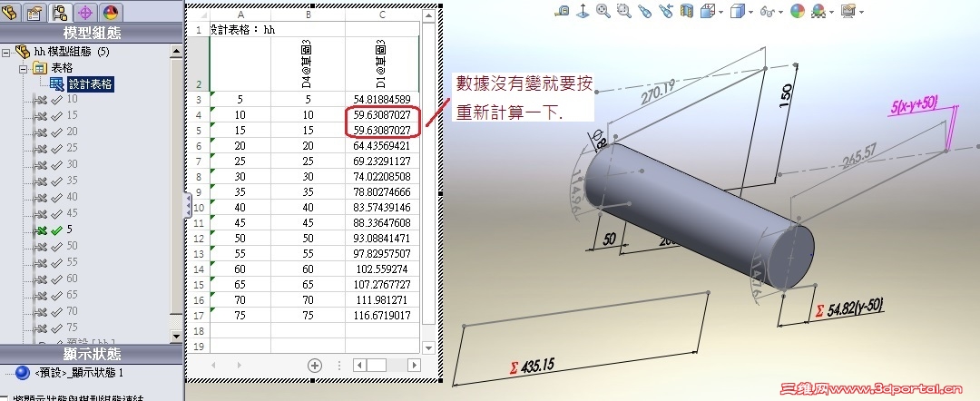Image resolution: width=980 pixels, height=401 pixels.
Task: Click the 表格 folder icon
Action: pyautogui.click(x=39, y=68)
